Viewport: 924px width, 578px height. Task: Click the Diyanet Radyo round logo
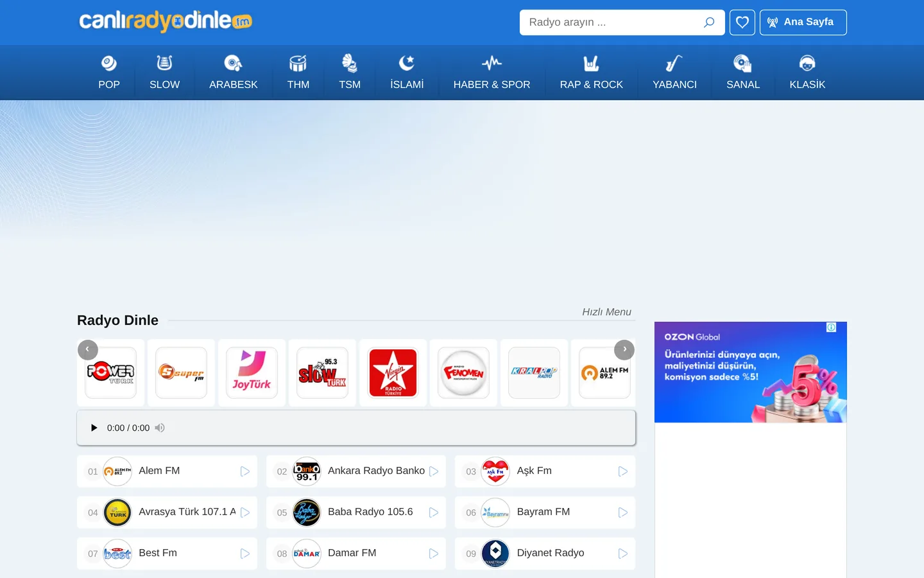(x=495, y=554)
